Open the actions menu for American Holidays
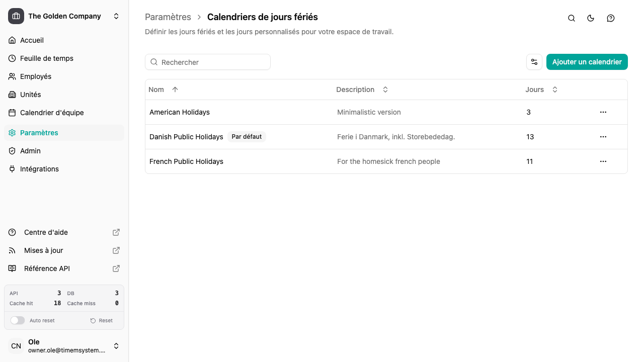644x362 pixels. (x=603, y=112)
